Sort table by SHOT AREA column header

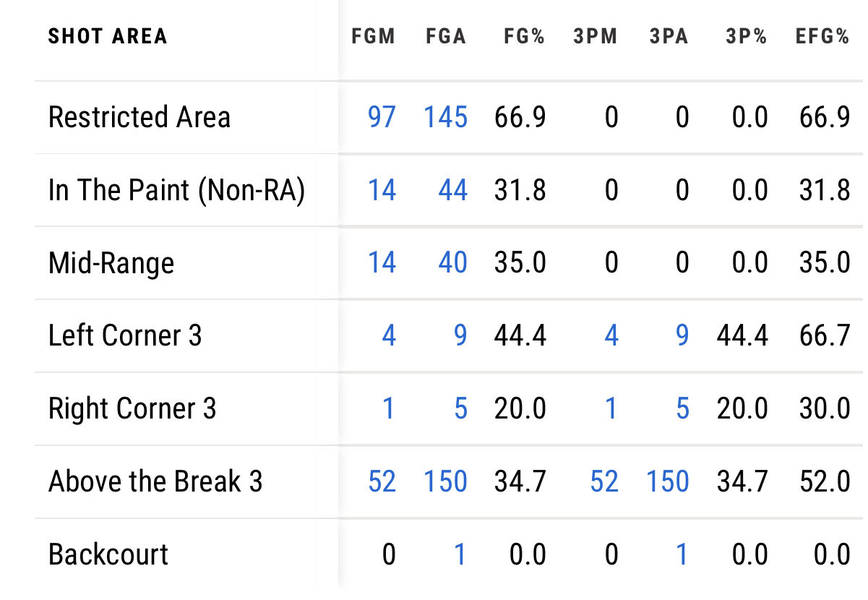[108, 37]
